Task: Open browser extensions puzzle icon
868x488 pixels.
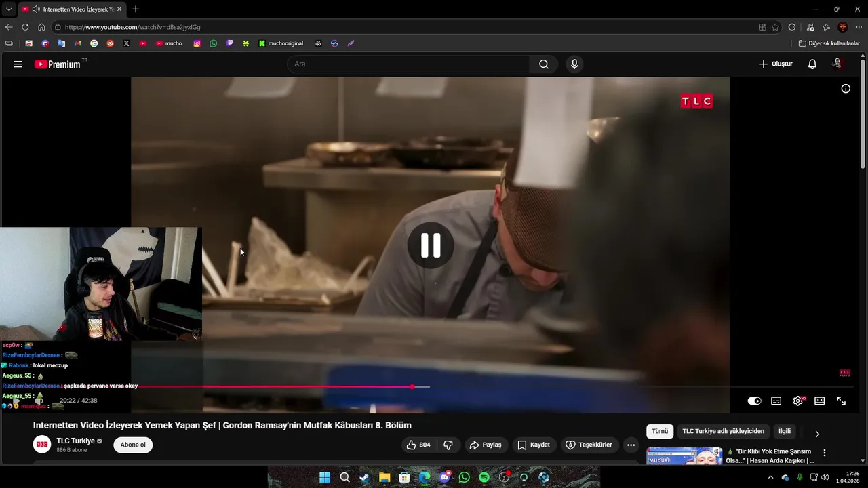Action: click(x=792, y=27)
